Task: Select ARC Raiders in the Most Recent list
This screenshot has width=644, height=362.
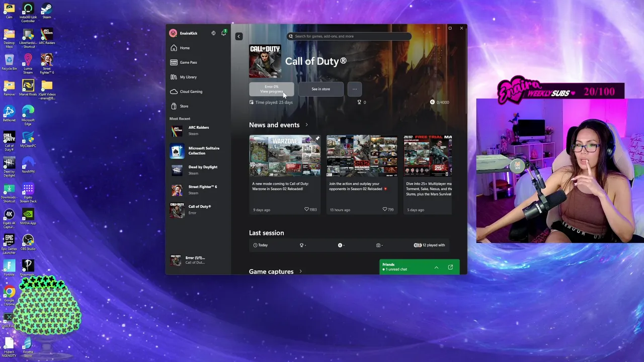Action: click(198, 130)
